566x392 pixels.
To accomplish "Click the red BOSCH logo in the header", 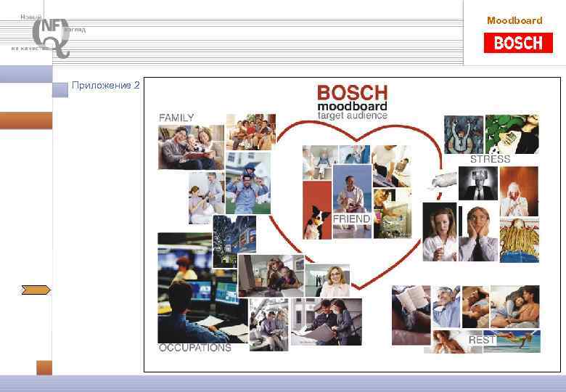I will [x=518, y=43].
